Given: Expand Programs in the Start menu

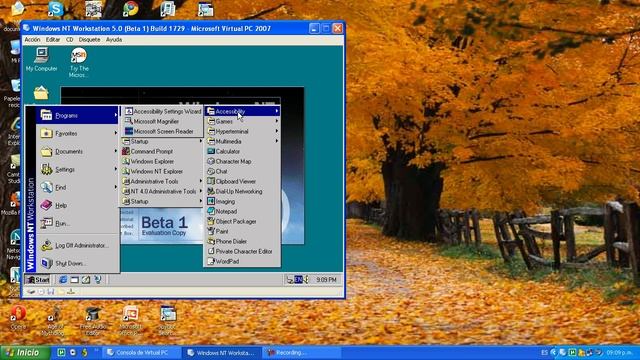Looking at the screenshot, I should pyautogui.click(x=78, y=116).
